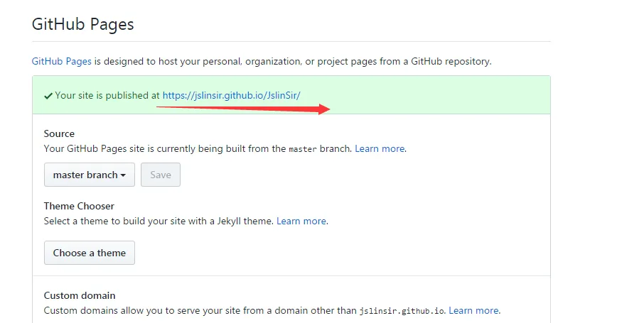This screenshot has width=644, height=323.
Task: Click the large GitHub Pages heading
Action: point(83,24)
